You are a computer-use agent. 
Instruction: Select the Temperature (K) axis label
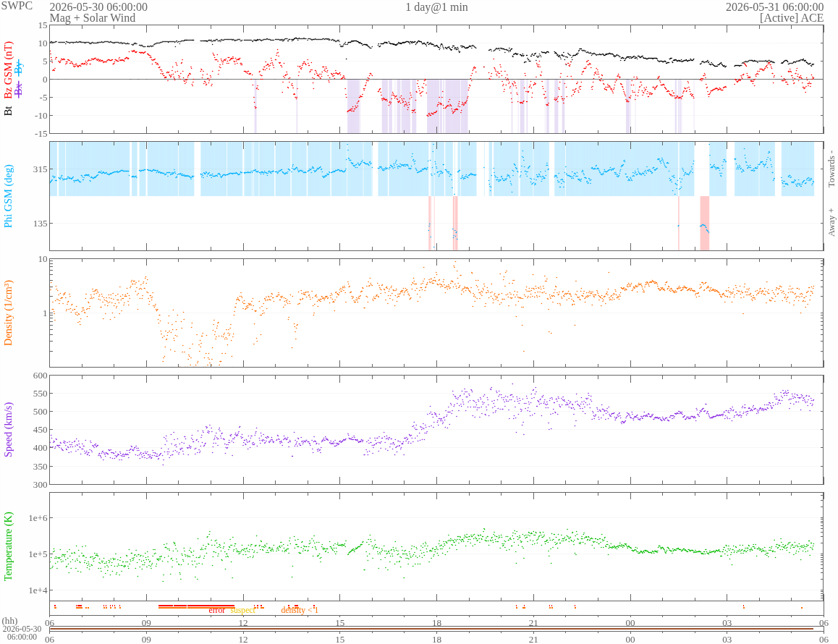point(8,546)
